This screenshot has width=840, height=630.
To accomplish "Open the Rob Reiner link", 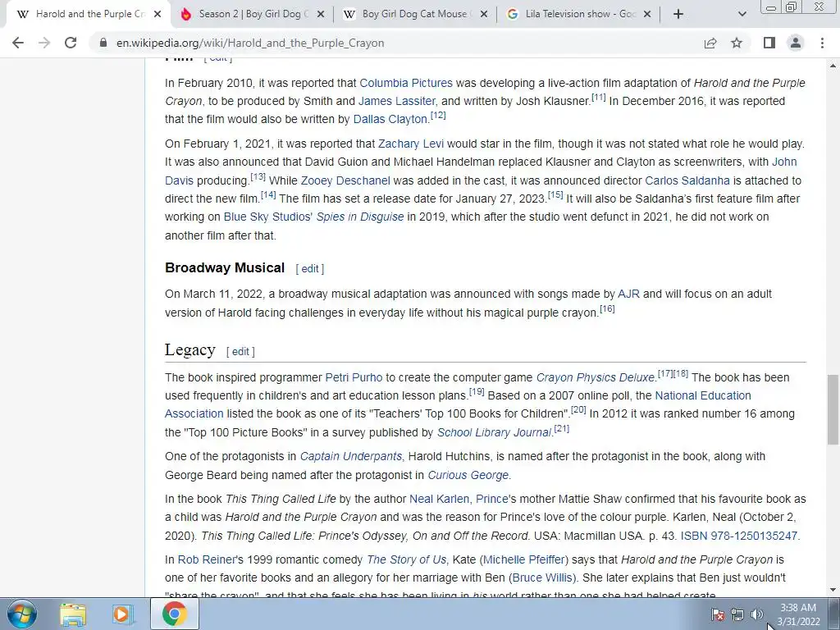I will (x=206, y=559).
